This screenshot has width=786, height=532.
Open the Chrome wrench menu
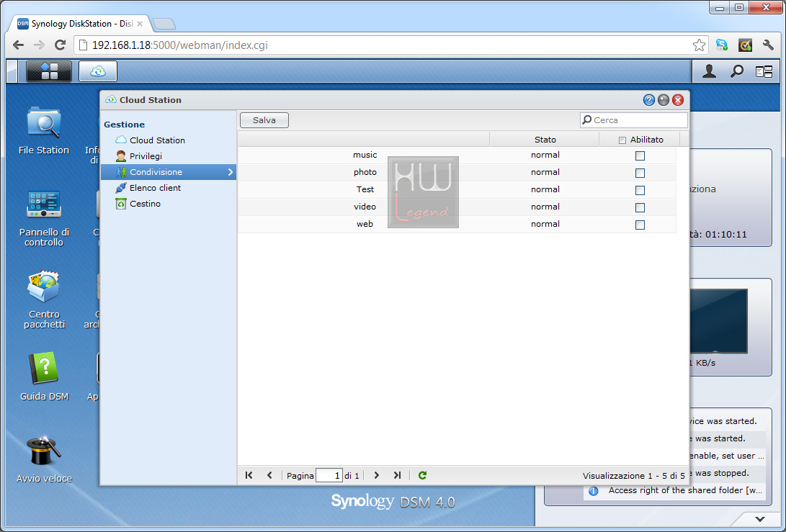point(768,45)
